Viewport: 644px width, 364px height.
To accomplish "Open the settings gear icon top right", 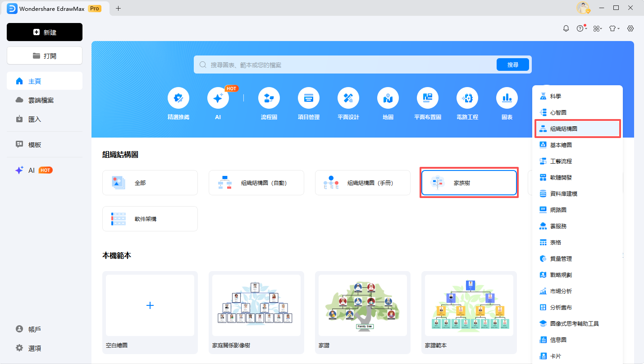I will [630, 28].
